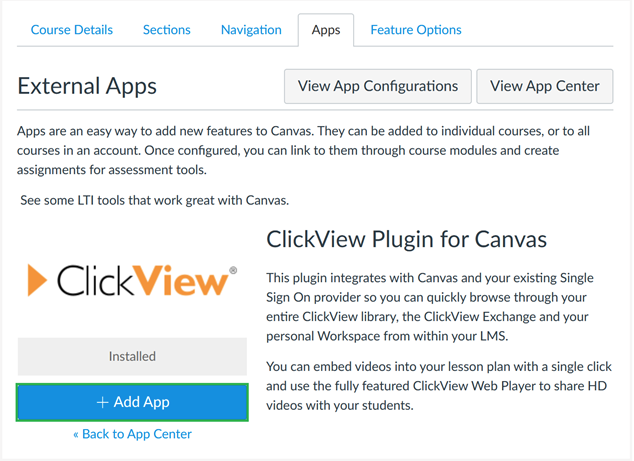Screen dimensions: 634x461
Task: Click the ClickView Plugin for Canvas heading
Action: coord(406,239)
